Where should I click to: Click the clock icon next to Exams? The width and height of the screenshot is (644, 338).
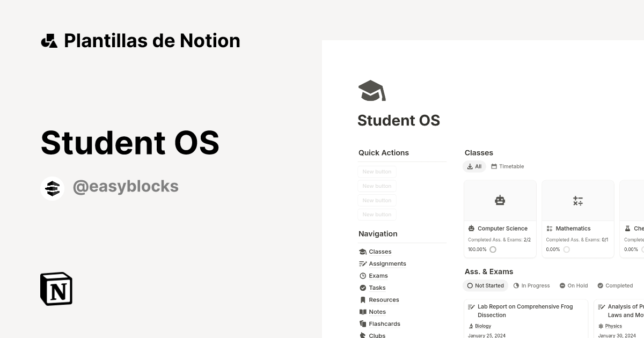tap(363, 275)
